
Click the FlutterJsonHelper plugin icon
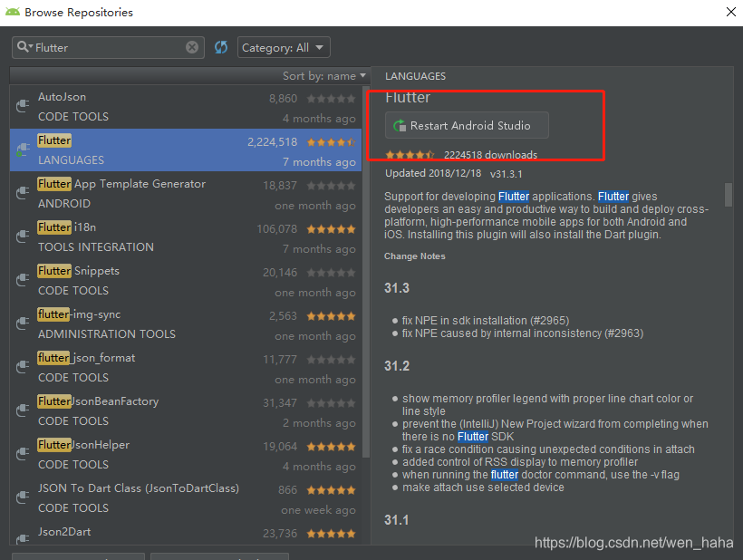click(23, 454)
